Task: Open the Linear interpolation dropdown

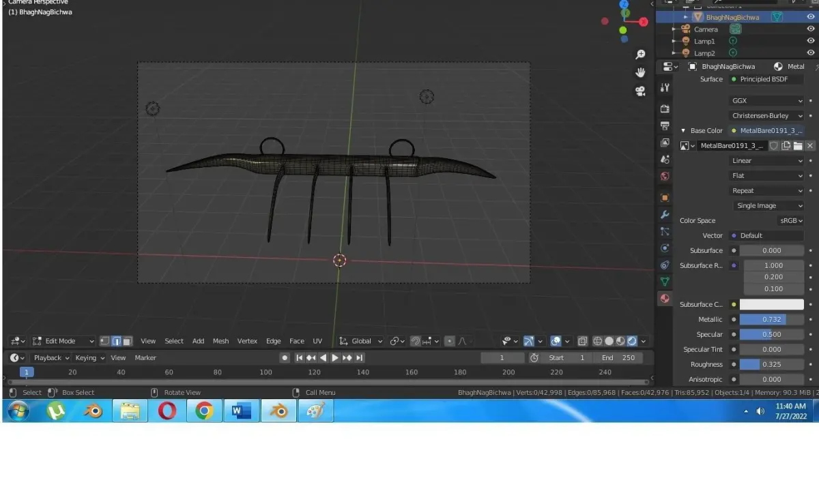Action: [x=766, y=161]
